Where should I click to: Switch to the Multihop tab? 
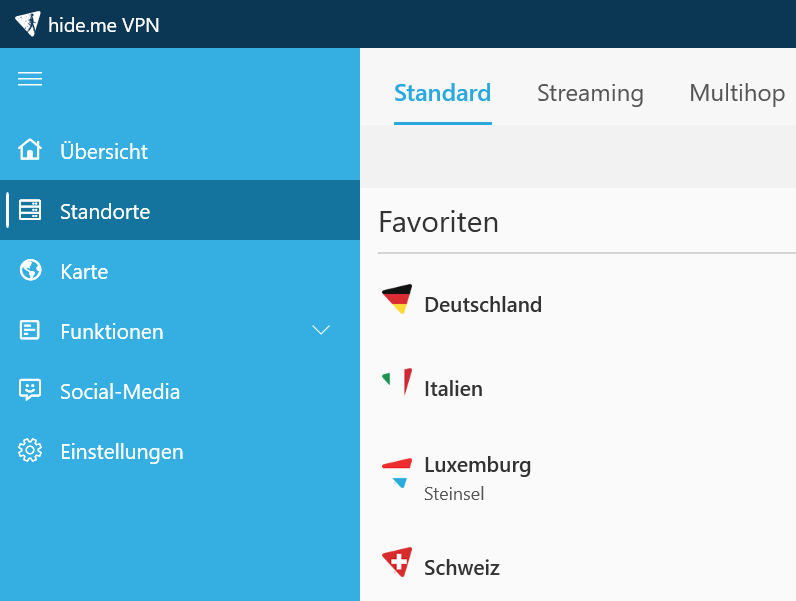click(737, 93)
